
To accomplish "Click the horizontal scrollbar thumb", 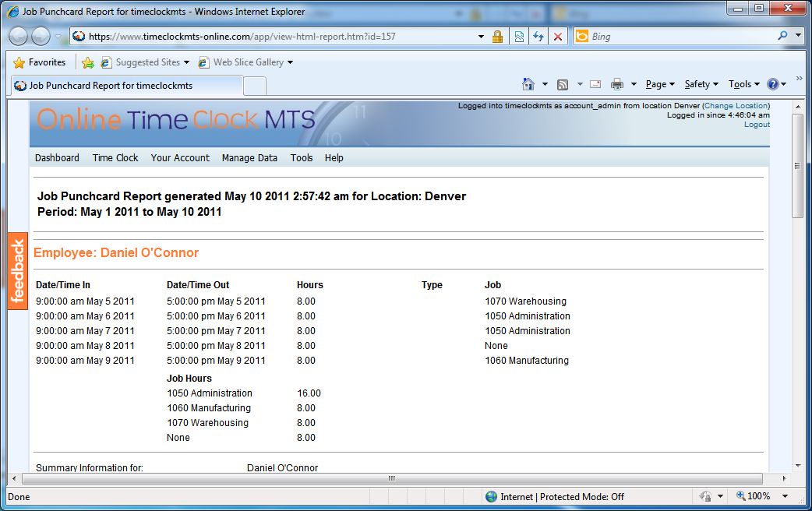I will (x=392, y=478).
